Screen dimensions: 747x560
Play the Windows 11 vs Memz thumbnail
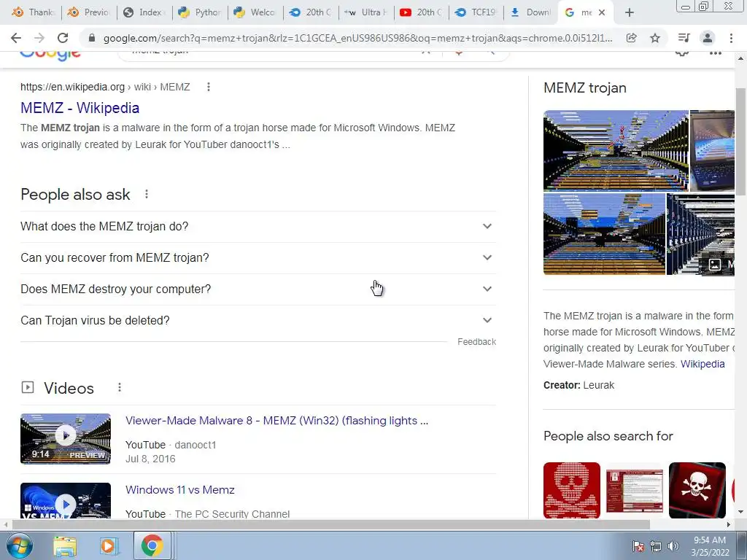(x=65, y=500)
